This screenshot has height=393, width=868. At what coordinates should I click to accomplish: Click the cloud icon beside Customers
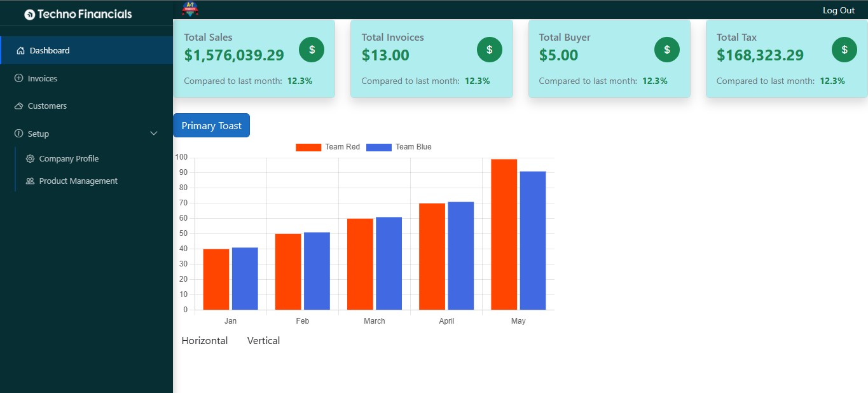[18, 106]
